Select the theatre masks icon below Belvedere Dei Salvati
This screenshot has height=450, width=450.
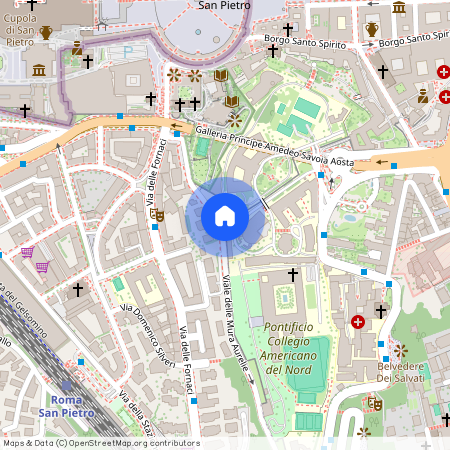(x=375, y=403)
